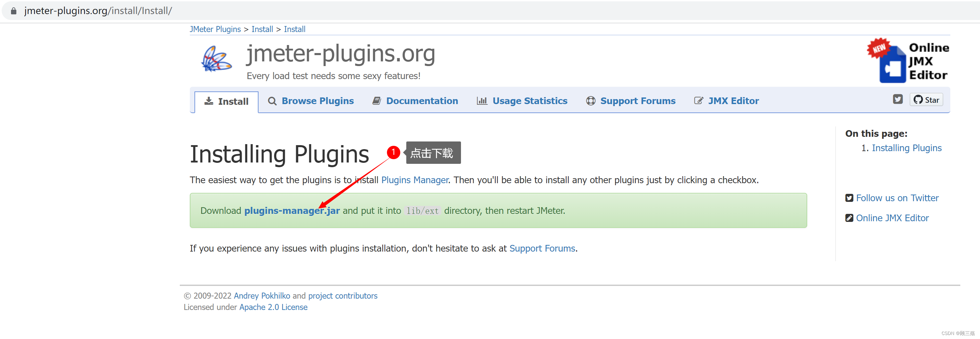
Task: Select the pencil icon next to JMX Editor
Action: click(x=699, y=100)
